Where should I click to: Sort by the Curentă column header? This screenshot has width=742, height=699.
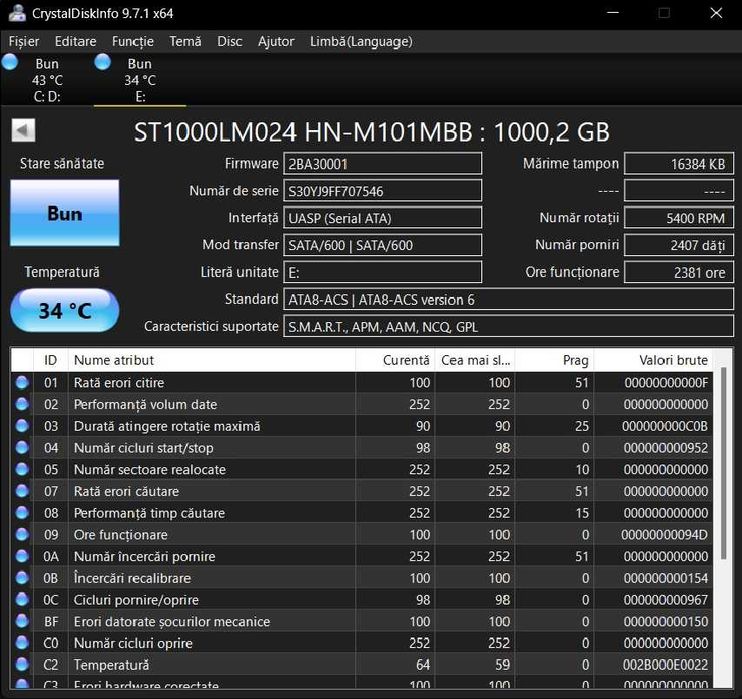(x=395, y=360)
